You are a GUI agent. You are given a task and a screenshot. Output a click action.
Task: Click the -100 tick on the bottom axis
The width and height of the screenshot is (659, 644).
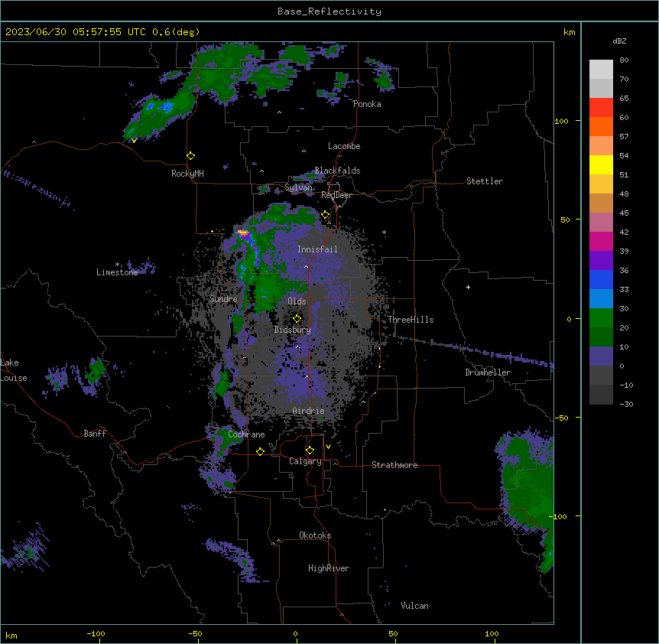click(96, 633)
